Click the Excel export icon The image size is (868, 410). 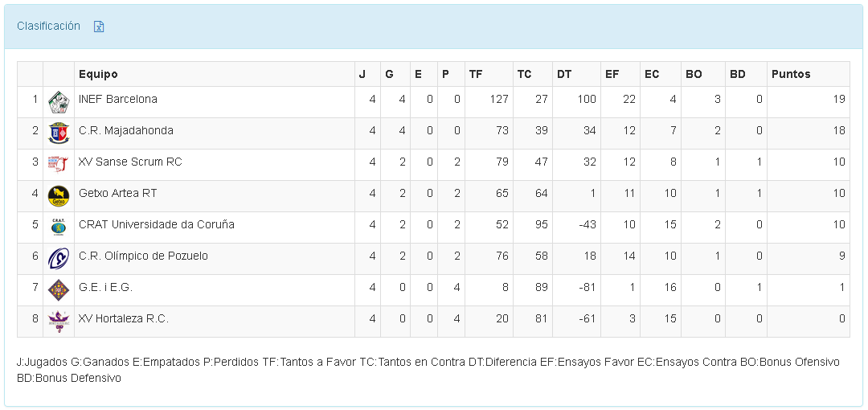tap(99, 27)
